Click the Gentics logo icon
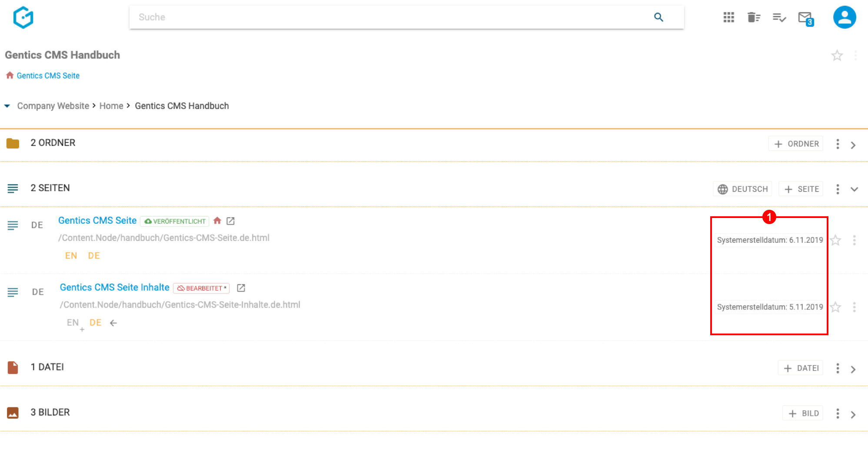Screen dimensions: 868x456 [23, 17]
